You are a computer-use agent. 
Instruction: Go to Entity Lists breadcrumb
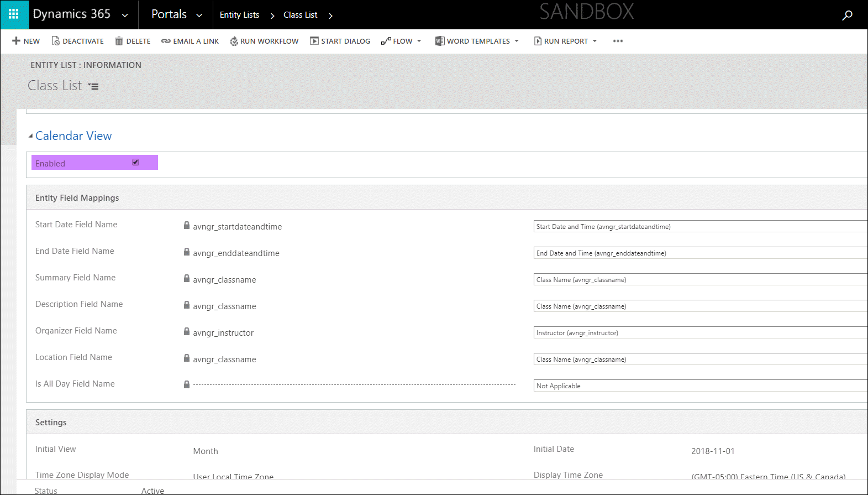[239, 15]
